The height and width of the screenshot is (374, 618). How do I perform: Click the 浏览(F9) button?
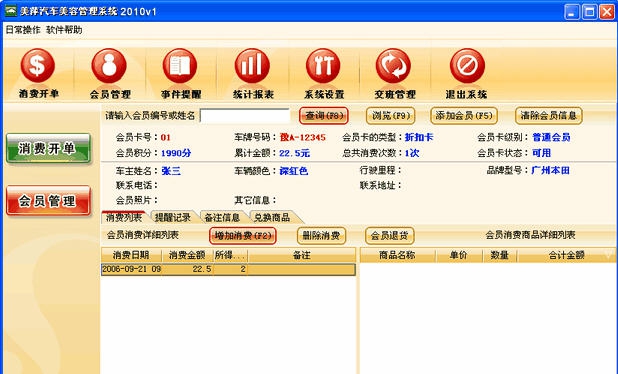click(x=391, y=116)
